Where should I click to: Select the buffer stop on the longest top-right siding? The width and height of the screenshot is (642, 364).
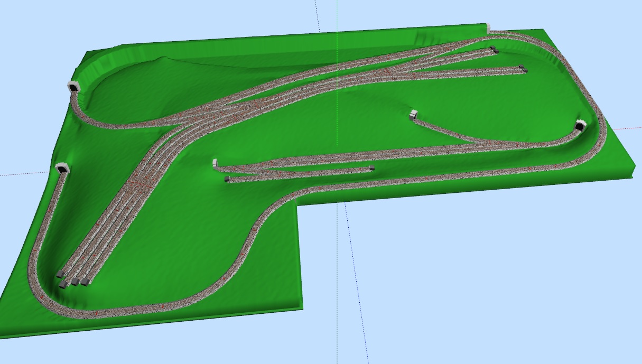pyautogui.click(x=523, y=68)
